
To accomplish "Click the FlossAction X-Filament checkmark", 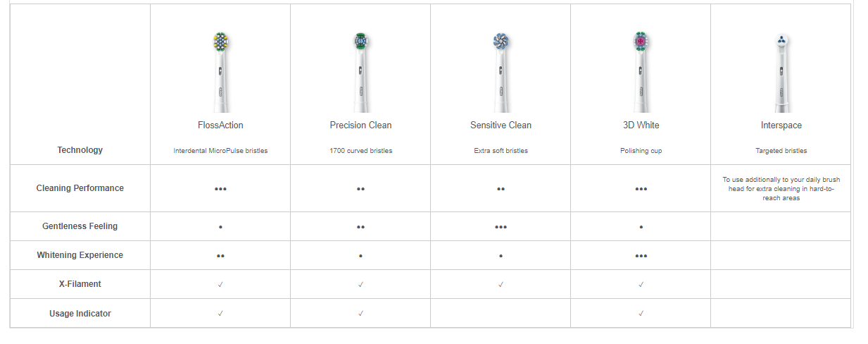I will coord(220,284).
